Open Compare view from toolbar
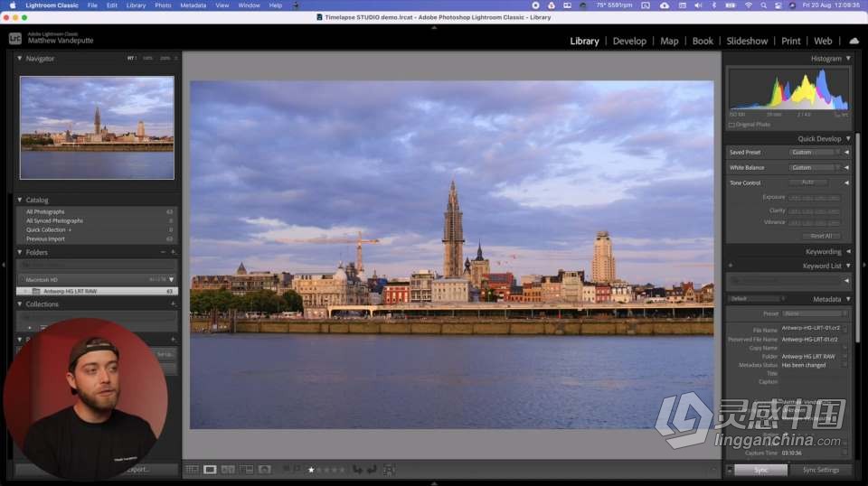 pyautogui.click(x=228, y=470)
